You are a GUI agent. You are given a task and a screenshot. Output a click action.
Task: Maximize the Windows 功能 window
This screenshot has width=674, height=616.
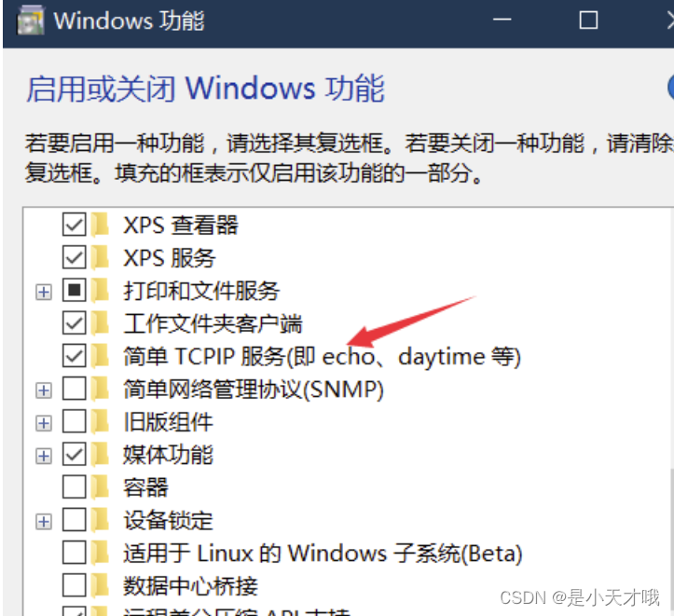588,20
